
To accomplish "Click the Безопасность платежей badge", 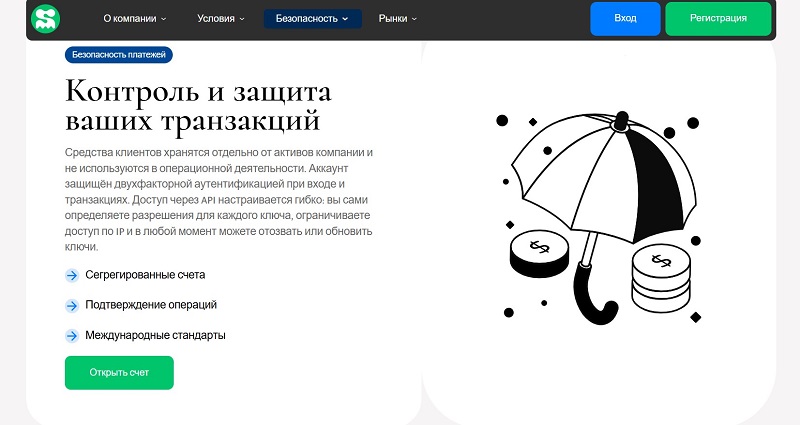I will point(119,55).
